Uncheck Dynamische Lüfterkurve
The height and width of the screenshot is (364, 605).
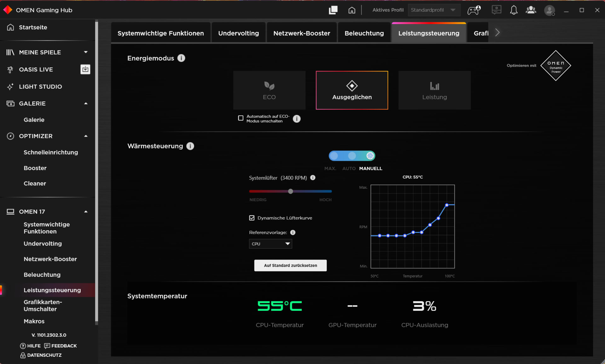click(x=252, y=218)
